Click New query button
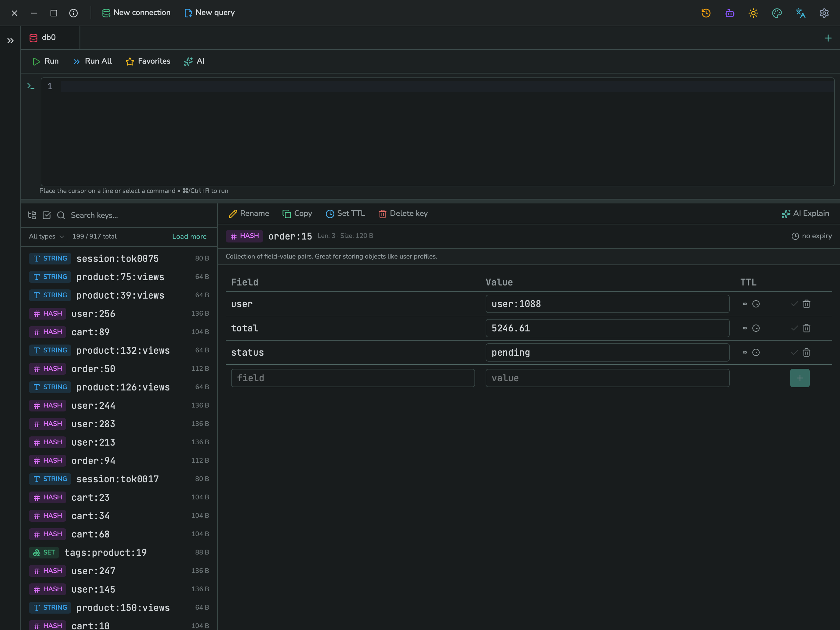840x630 pixels. point(209,12)
